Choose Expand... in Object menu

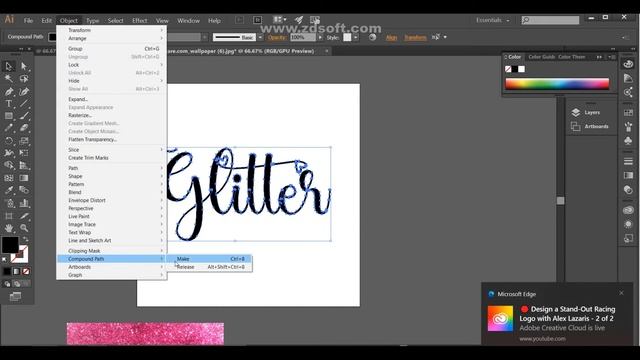(x=111, y=99)
